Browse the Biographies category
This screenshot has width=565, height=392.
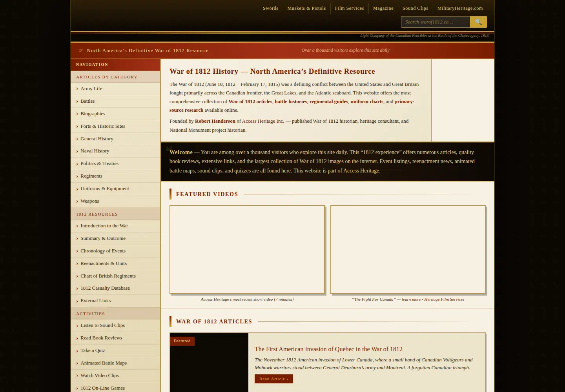click(x=115, y=114)
